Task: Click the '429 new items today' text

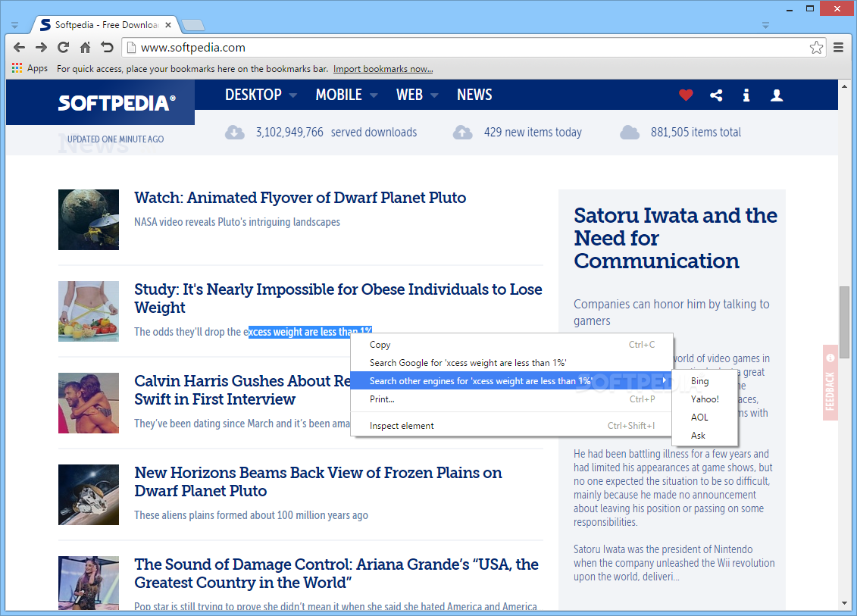Action: coord(533,133)
